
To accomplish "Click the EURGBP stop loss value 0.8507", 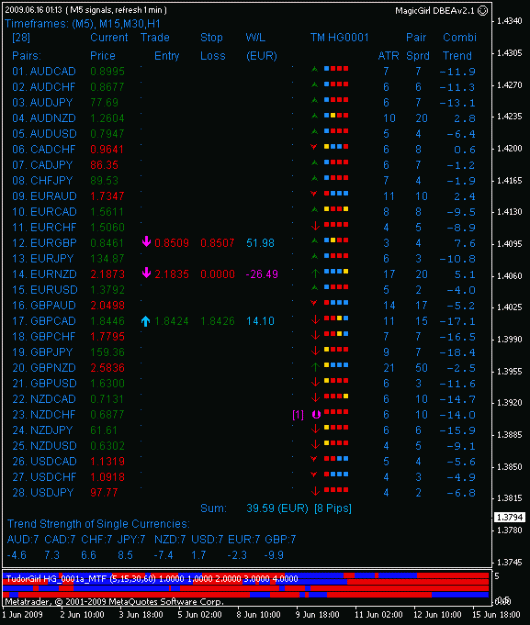I will (x=217, y=243).
